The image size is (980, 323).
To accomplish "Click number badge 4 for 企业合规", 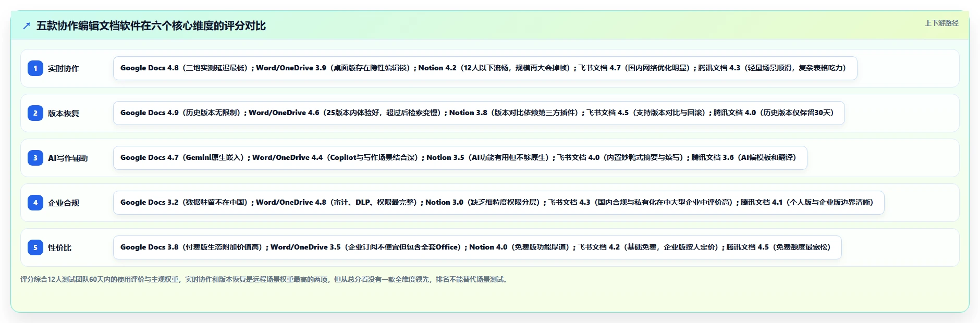I will point(35,203).
